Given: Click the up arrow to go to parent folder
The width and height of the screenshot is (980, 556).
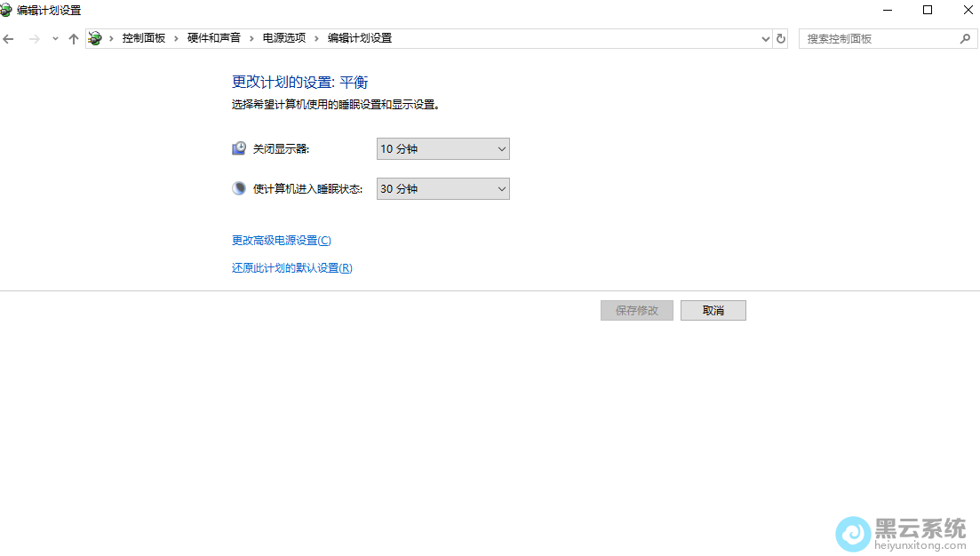Looking at the screenshot, I should coord(73,38).
